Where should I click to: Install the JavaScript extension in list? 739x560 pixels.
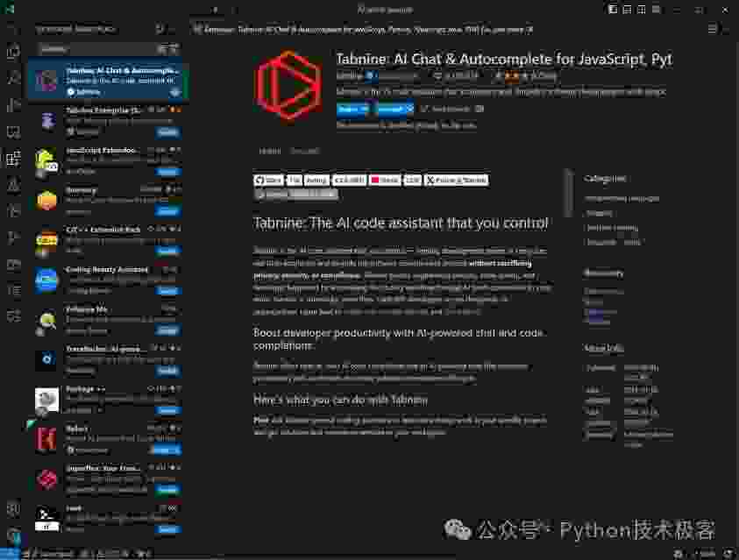[x=167, y=172]
